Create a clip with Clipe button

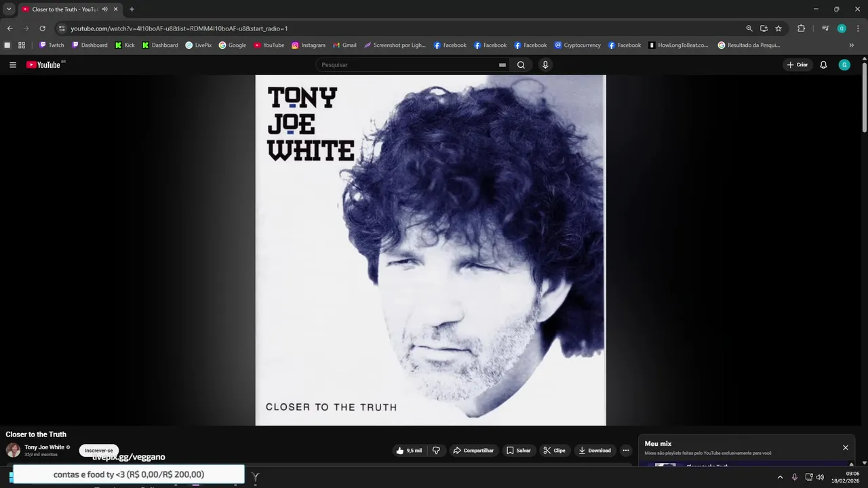coord(555,451)
